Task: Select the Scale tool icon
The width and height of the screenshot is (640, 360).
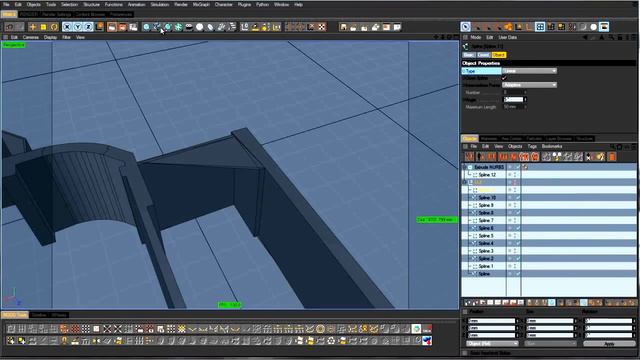Action: [43, 27]
